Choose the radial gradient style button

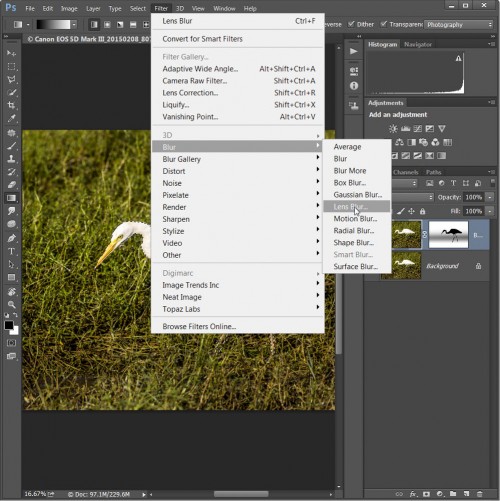click(107, 24)
